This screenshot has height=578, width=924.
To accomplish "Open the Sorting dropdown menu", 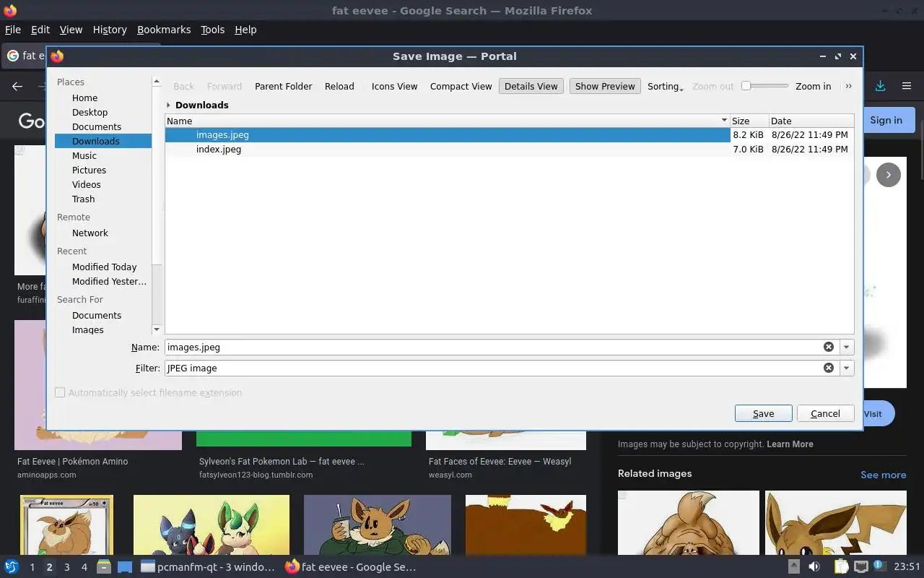I will 665,86.
